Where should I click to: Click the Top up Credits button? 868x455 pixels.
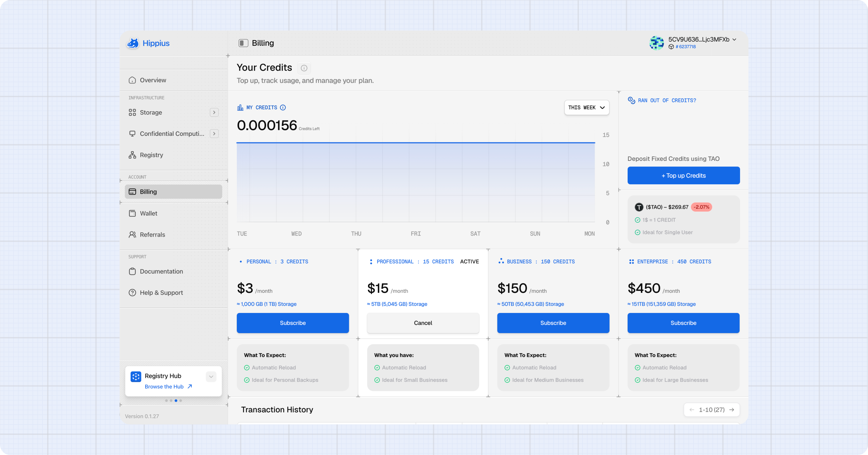coord(683,175)
